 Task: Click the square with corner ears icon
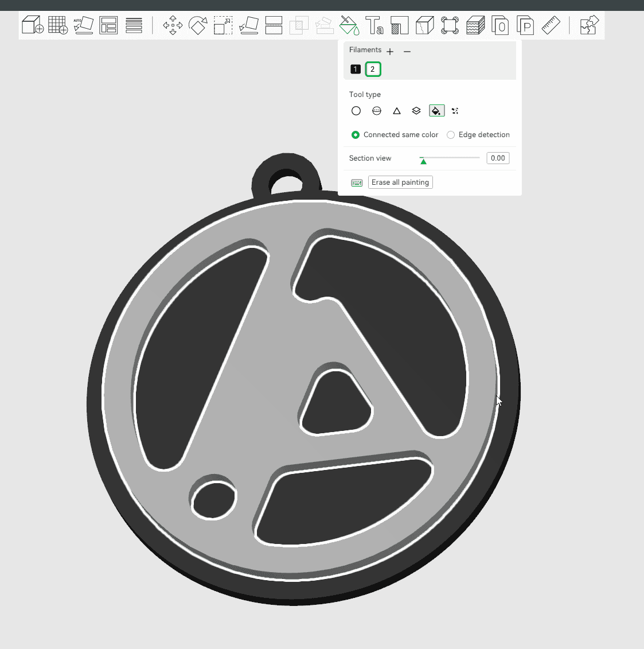point(450,25)
